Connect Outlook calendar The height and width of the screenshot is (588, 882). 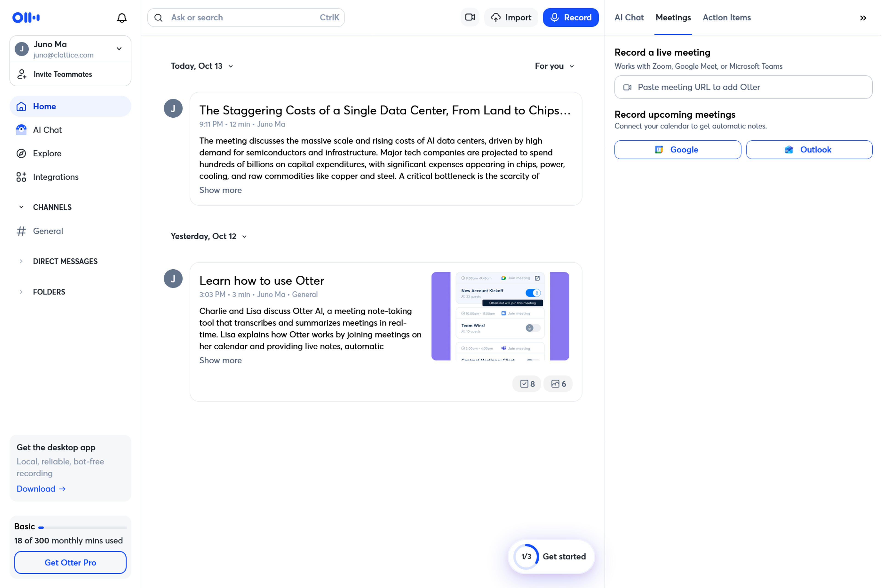[809, 150]
